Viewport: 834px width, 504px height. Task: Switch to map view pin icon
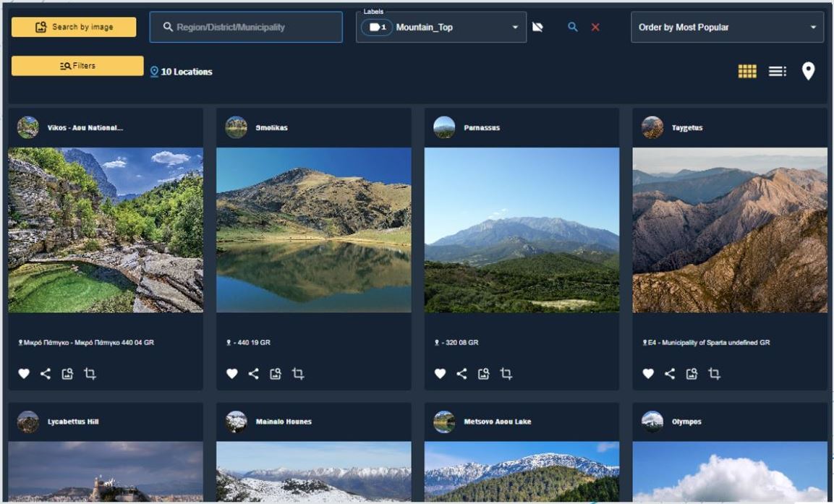pos(808,72)
